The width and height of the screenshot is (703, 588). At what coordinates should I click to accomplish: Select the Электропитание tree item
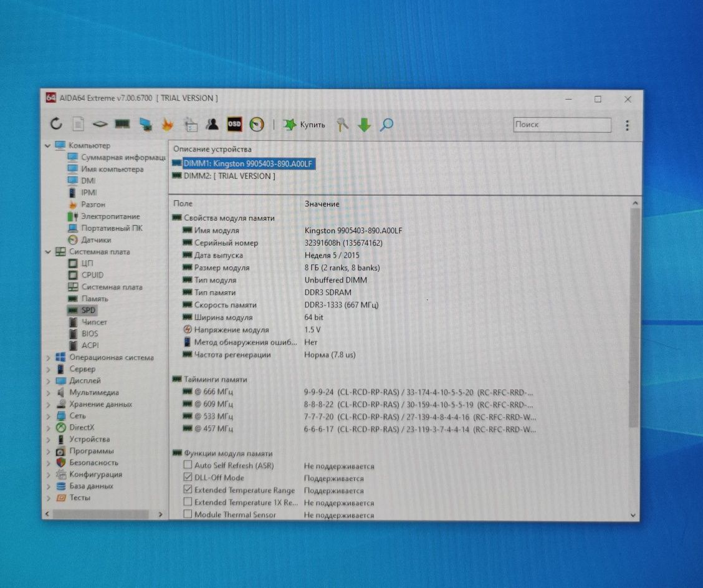(x=103, y=216)
